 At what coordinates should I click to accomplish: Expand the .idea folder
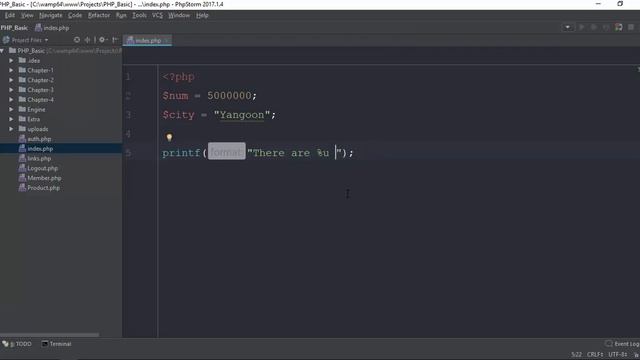pos(11,60)
